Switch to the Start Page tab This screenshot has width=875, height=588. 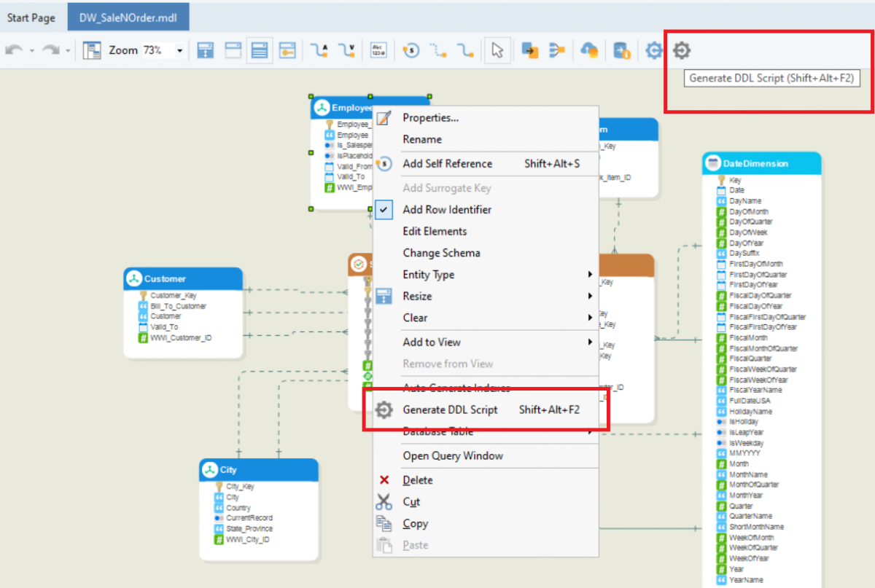pos(31,17)
